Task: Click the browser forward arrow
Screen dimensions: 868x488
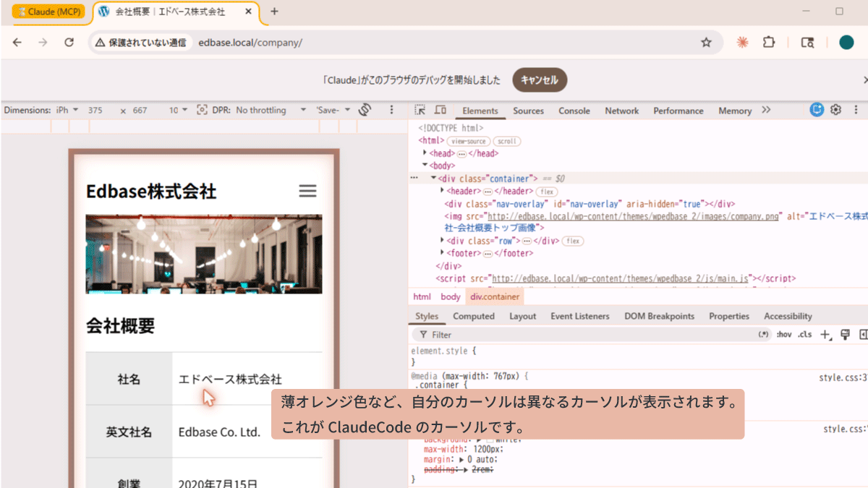Action: coord(43,43)
